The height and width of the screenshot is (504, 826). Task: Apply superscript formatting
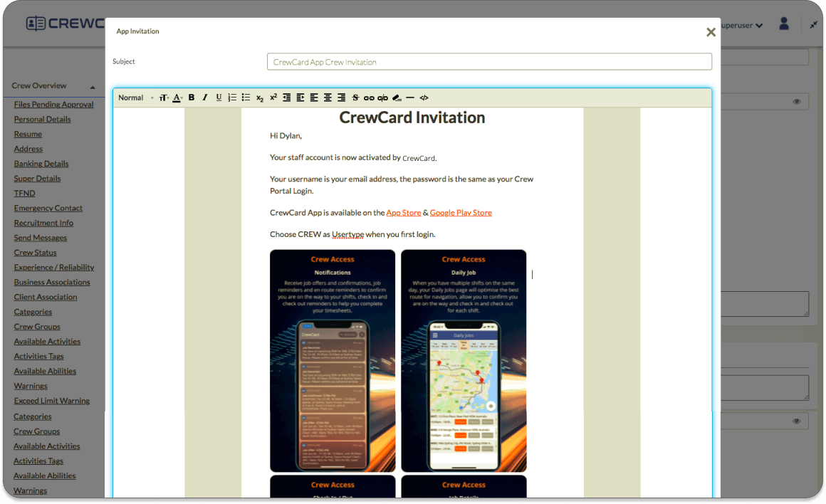[x=273, y=98]
